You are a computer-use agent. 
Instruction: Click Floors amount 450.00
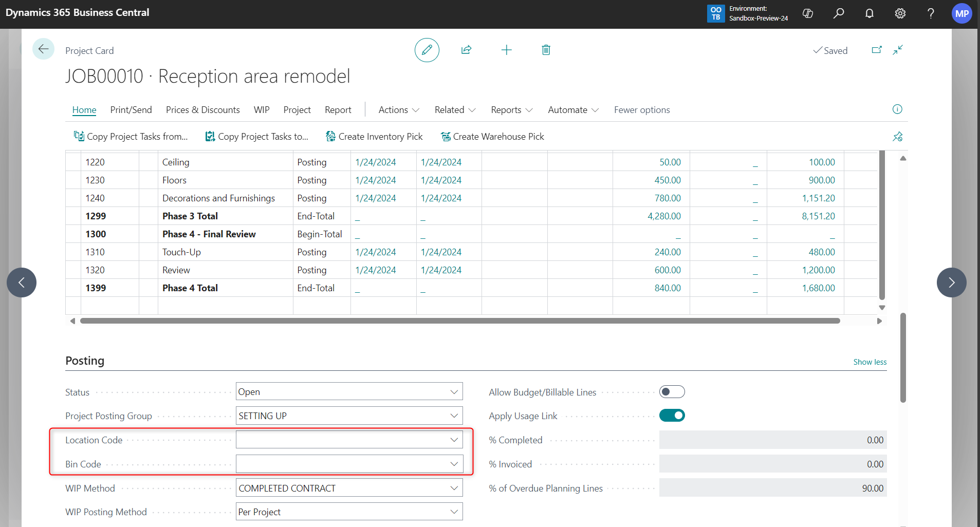[667, 180]
